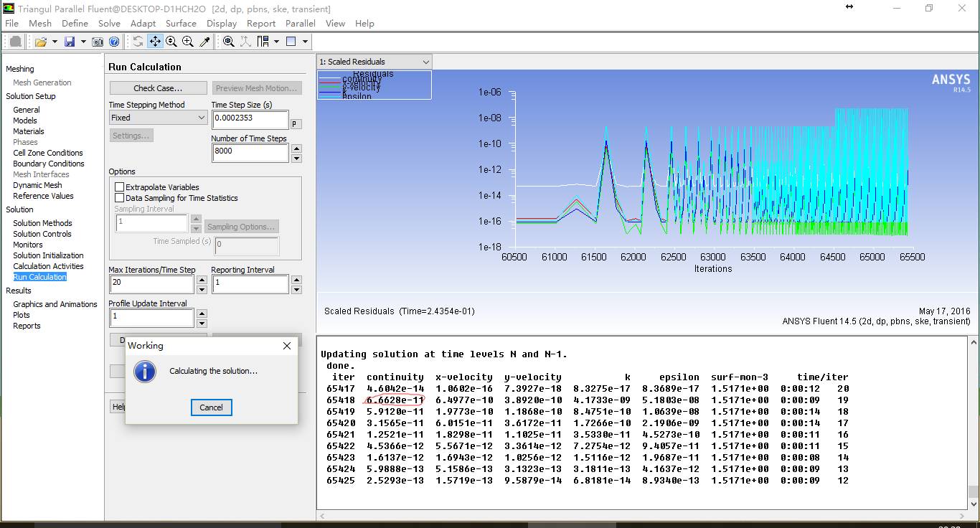Cancel the running calculation
This screenshot has width=980, height=528.
tap(211, 407)
